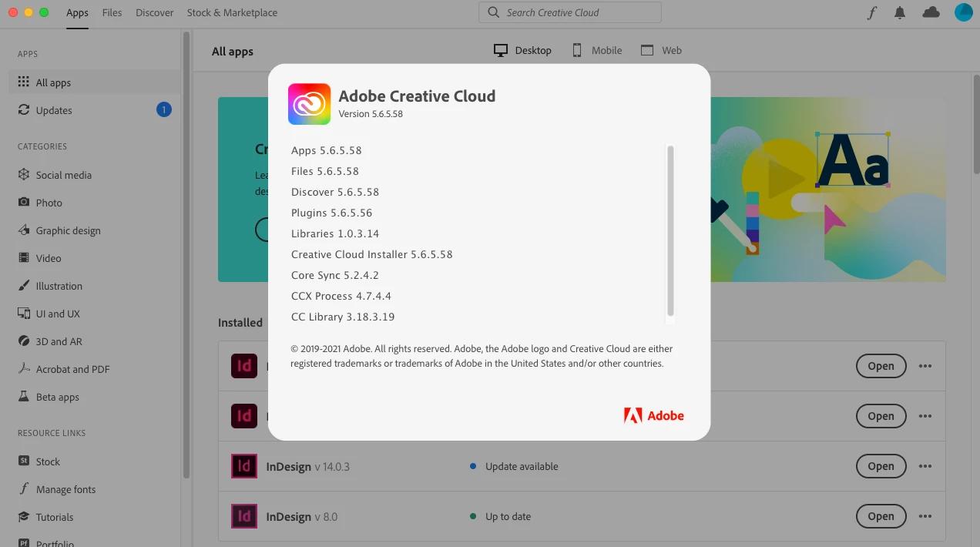Select Discover 5.6.5.58 line

pos(335,192)
